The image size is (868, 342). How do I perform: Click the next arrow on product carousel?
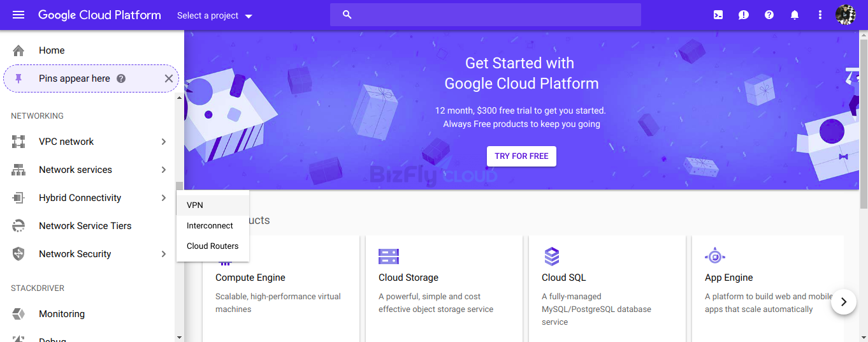pos(844,302)
